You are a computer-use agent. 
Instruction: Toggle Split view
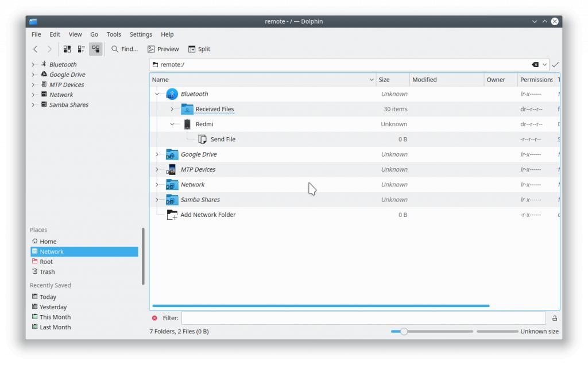click(199, 49)
